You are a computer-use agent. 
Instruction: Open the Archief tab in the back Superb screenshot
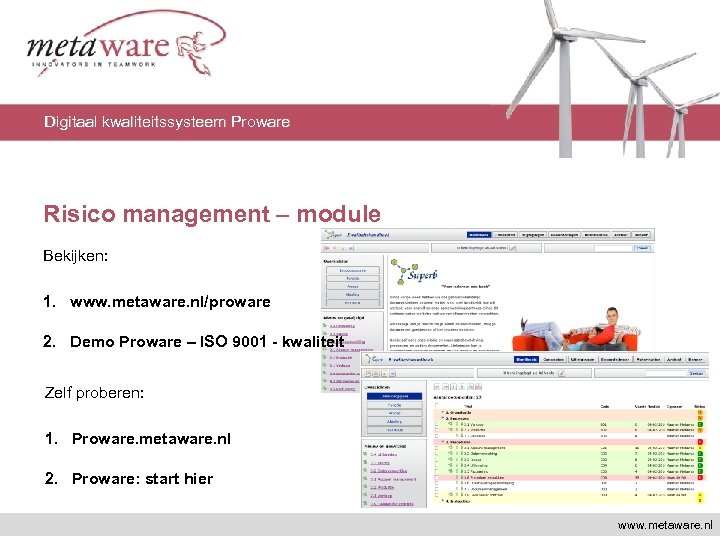click(620, 235)
